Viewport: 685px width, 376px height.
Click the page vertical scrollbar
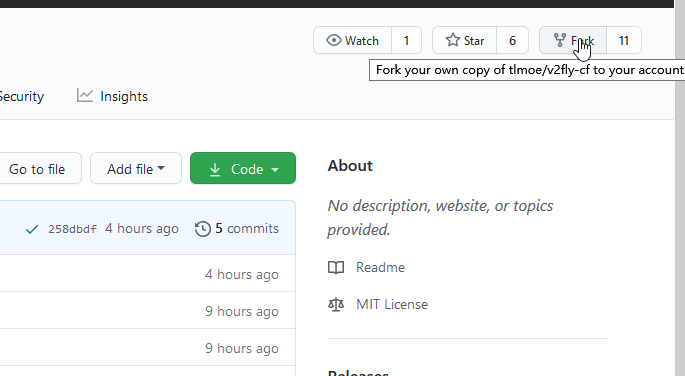[680, 188]
